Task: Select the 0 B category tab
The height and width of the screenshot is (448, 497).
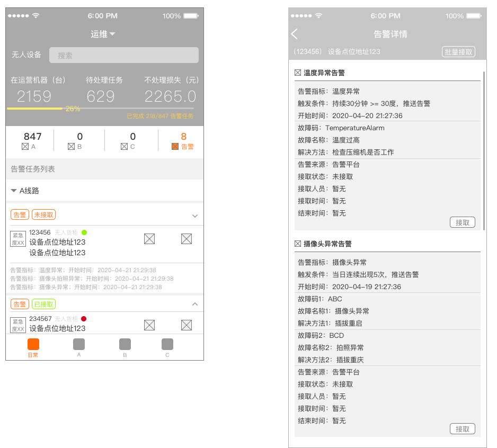Action: [79, 141]
